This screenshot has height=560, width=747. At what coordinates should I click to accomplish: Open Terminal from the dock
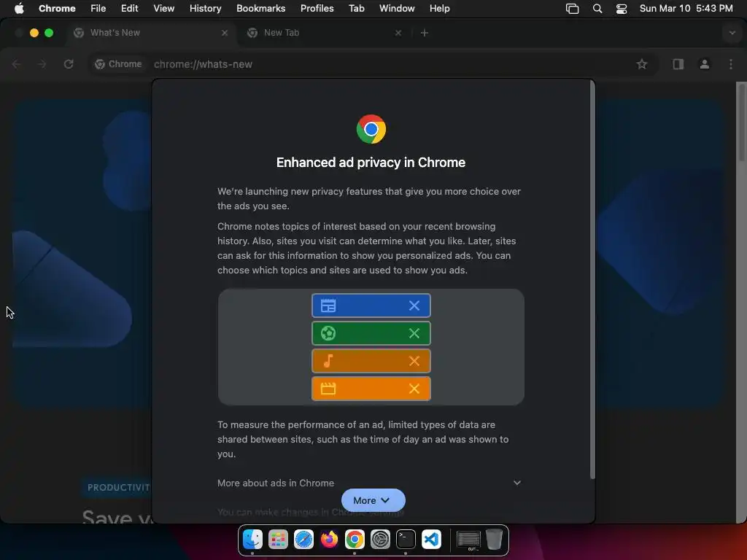coord(406,540)
